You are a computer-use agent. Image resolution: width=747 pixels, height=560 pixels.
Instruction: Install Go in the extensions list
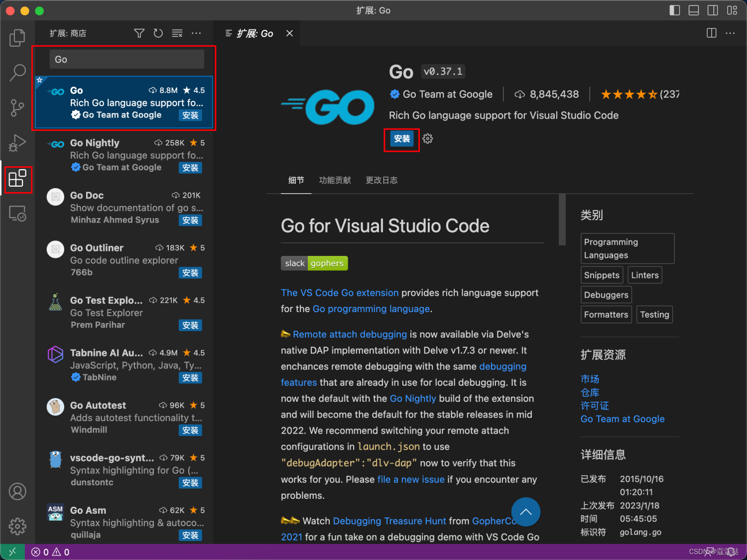point(190,115)
